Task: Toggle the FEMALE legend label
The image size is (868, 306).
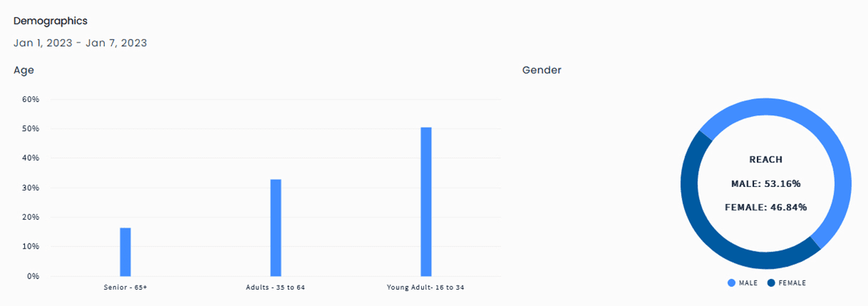Action: click(x=792, y=283)
